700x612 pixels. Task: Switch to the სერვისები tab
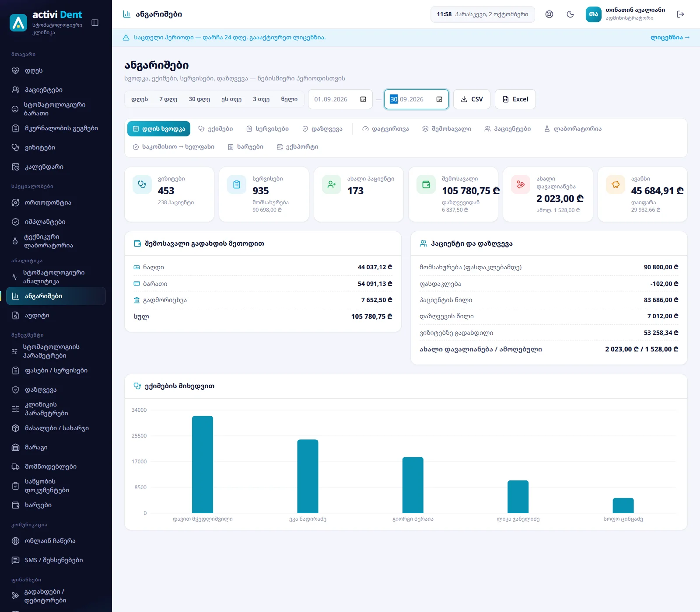267,129
